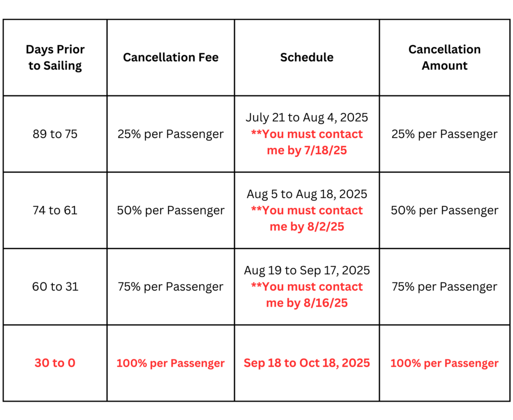The width and height of the screenshot is (513, 420).
Task: Click "25% per Passenger" in Cancellation Fee column
Action: coord(171,134)
